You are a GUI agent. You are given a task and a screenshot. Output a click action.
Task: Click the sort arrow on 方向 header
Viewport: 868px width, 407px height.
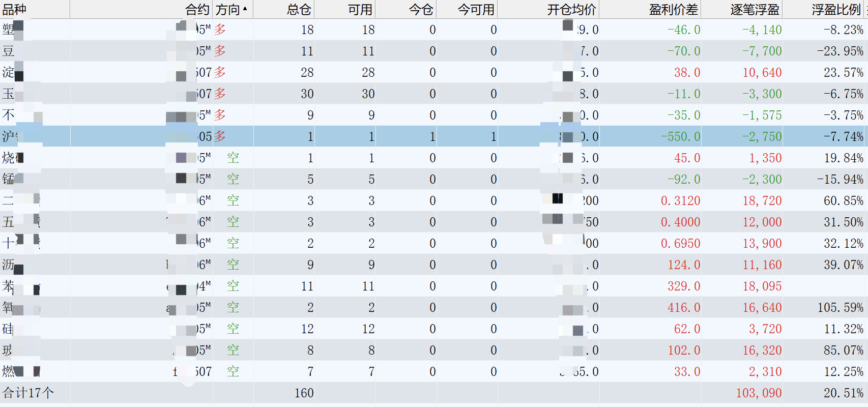click(x=245, y=9)
